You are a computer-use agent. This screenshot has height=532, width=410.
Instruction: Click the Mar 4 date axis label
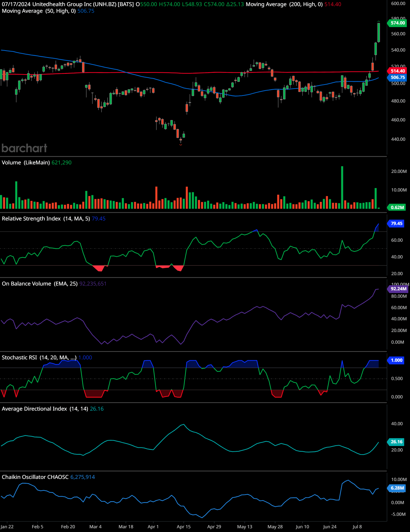(95, 527)
